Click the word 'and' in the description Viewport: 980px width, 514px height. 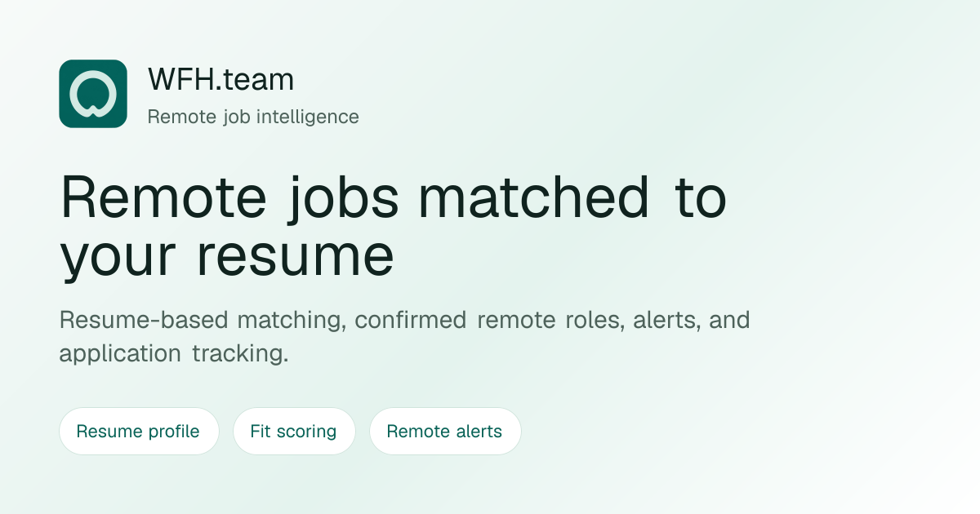(x=730, y=320)
